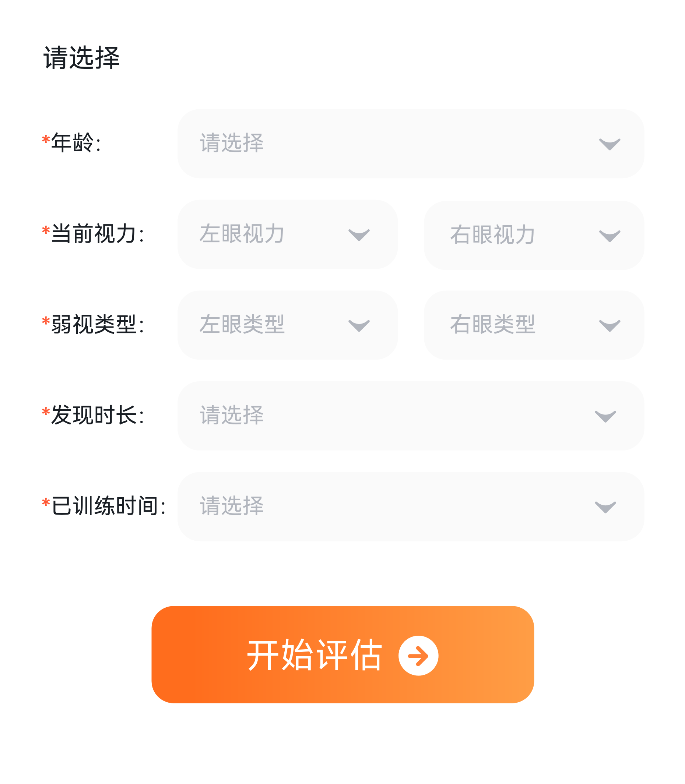This screenshot has width=685, height=784.
Task: Click the 请选择 heading at the top
Action: (82, 58)
